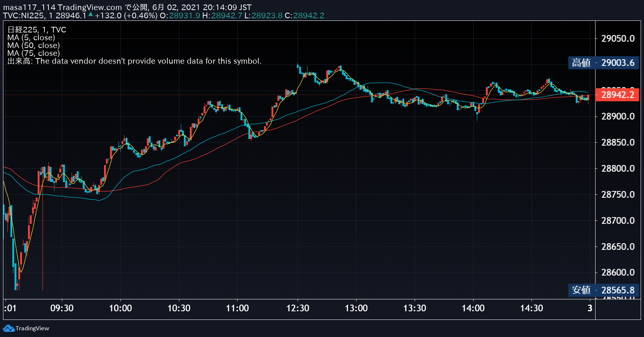
Task: Select the MA (75, close) indicator label
Action: (34, 53)
